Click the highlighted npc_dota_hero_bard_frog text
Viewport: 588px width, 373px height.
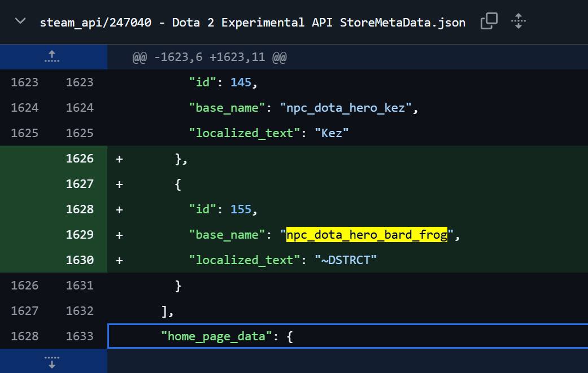[x=367, y=234]
